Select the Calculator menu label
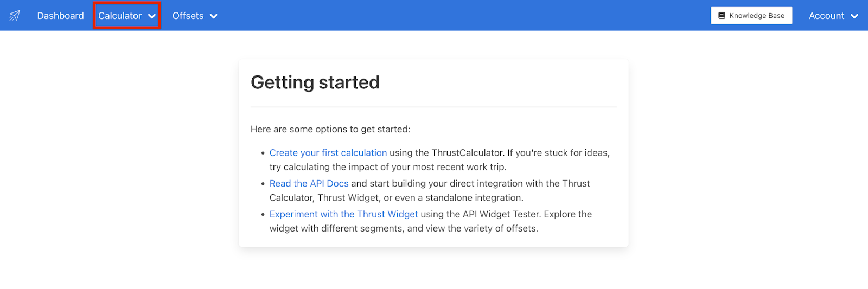Image resolution: width=868 pixels, height=289 pixels. tap(119, 16)
